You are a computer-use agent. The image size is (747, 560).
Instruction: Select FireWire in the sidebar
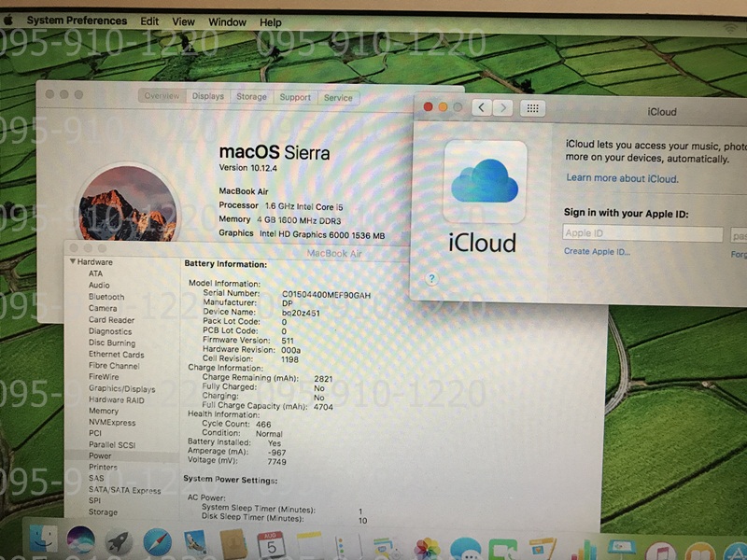tap(104, 377)
